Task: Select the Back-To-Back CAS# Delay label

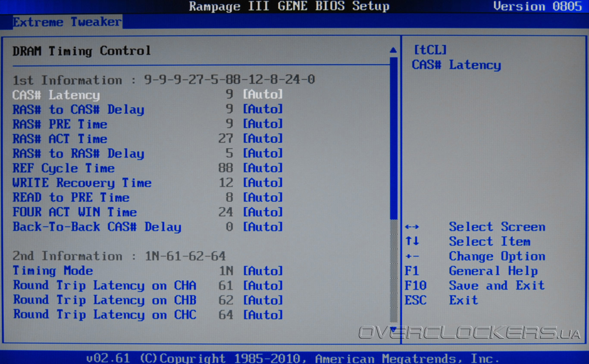Action: coord(97,227)
